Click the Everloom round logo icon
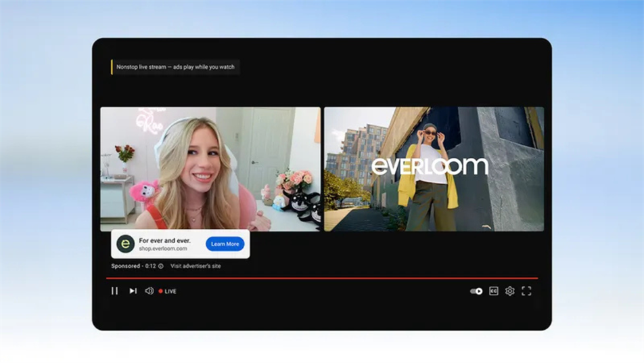Screen dimensions: 644x363 [x=125, y=244]
